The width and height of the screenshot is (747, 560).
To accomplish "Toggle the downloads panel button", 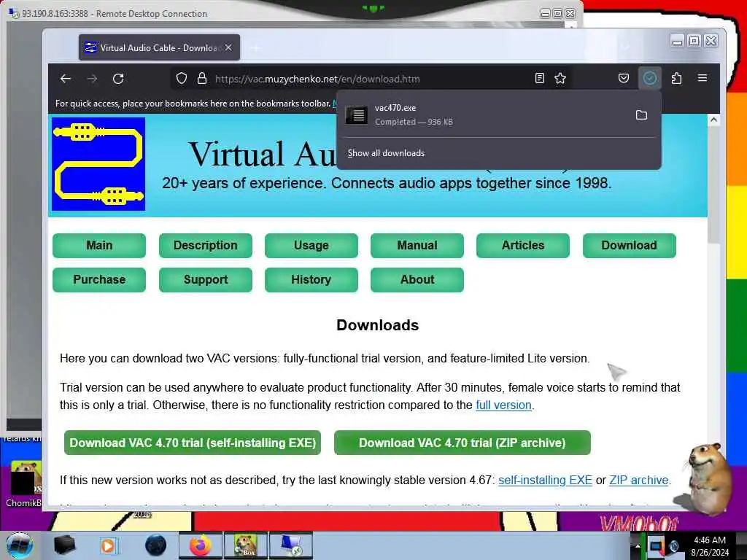I will coord(650,79).
